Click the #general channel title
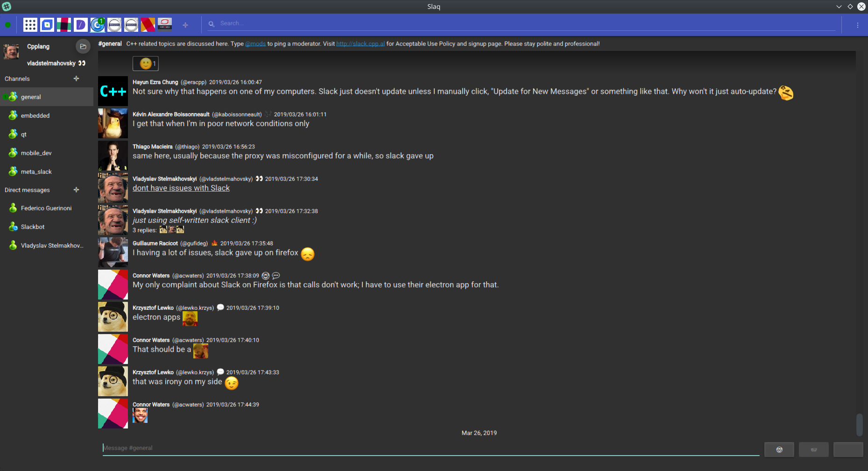Viewport: 868px width, 471px height. pos(110,44)
